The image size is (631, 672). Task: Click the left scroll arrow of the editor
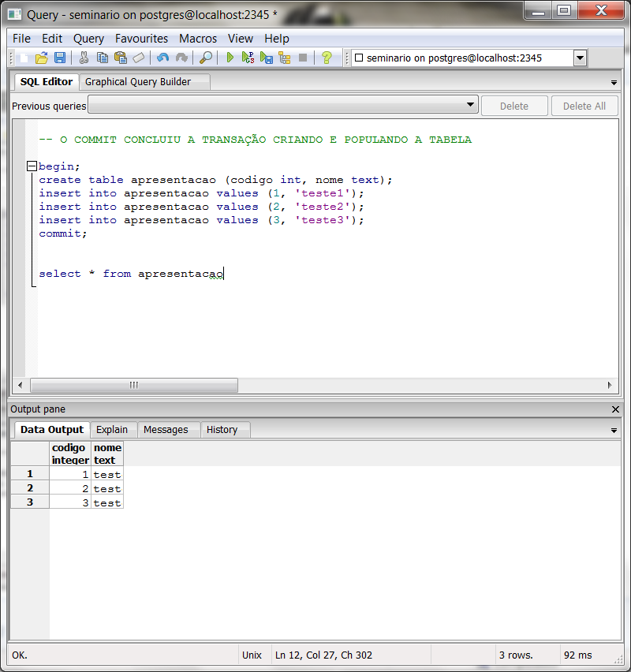point(21,385)
